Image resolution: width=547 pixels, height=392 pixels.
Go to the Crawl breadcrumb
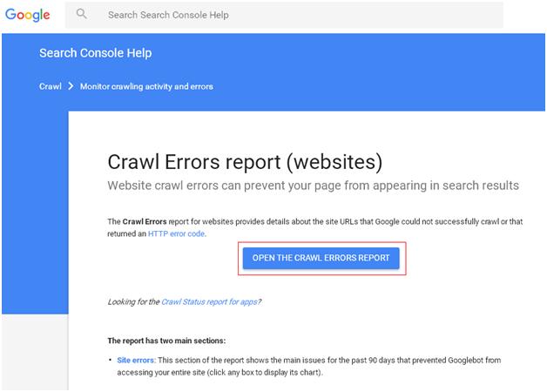pyautogui.click(x=50, y=86)
